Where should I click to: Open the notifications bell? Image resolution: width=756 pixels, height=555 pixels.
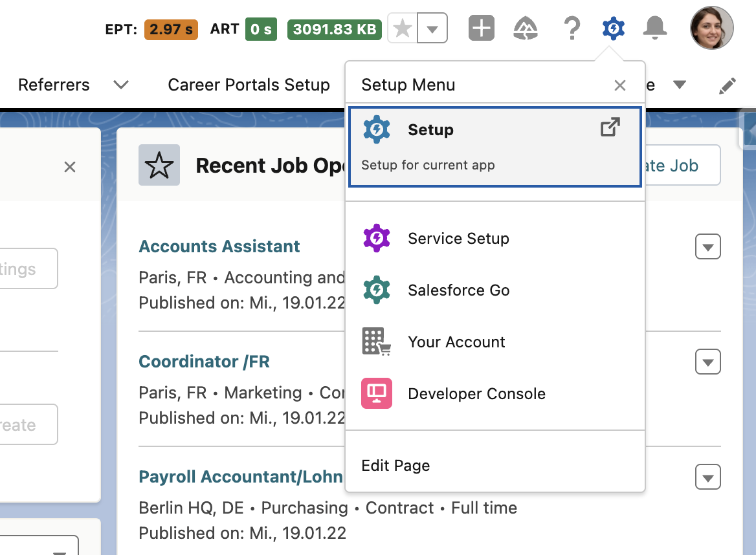point(655,28)
